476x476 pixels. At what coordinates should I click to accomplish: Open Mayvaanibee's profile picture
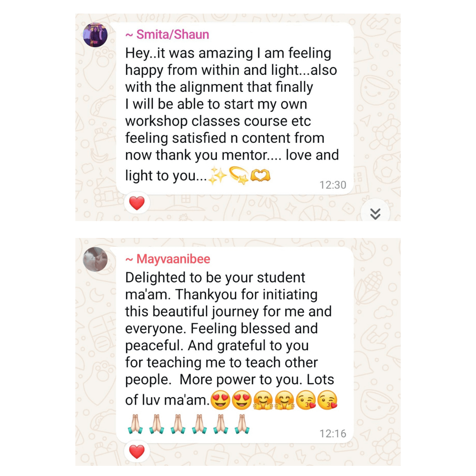(x=95, y=259)
